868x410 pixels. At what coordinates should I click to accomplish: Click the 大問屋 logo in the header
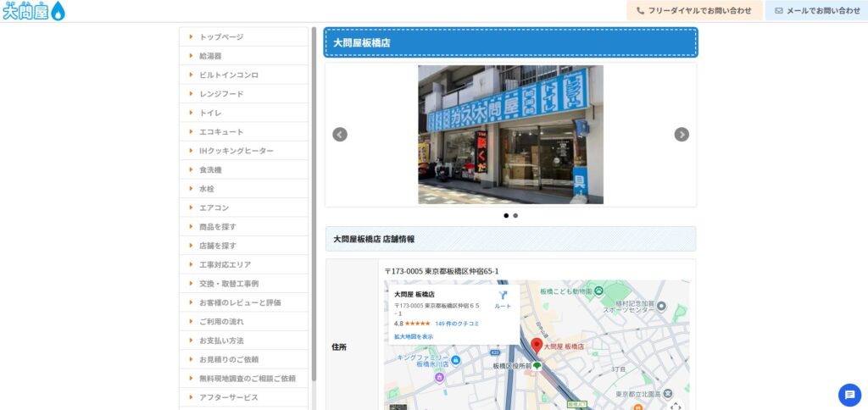click(x=34, y=11)
